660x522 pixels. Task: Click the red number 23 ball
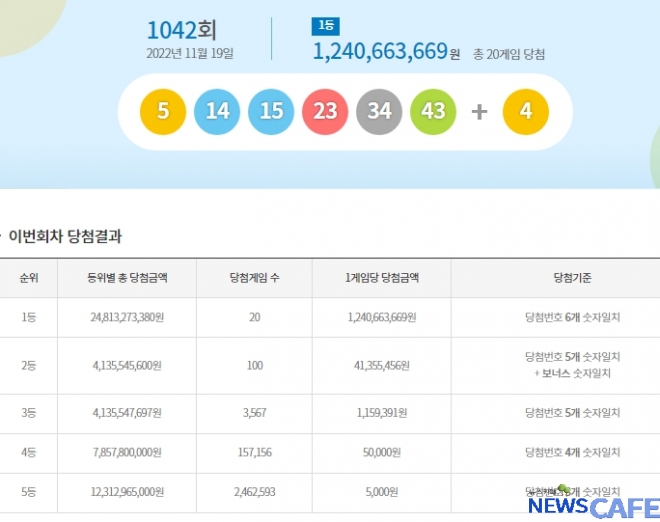[x=324, y=111]
